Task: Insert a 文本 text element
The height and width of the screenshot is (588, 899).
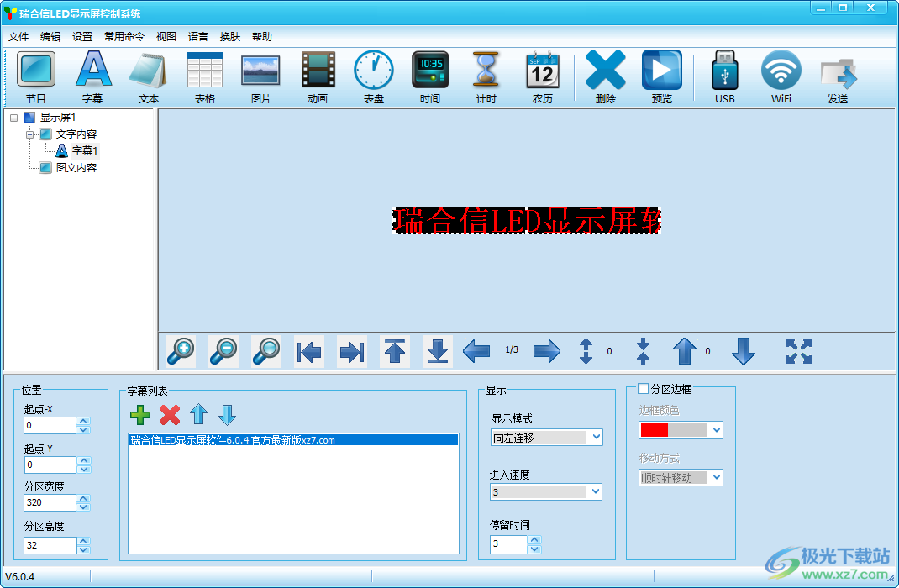Action: pos(148,76)
